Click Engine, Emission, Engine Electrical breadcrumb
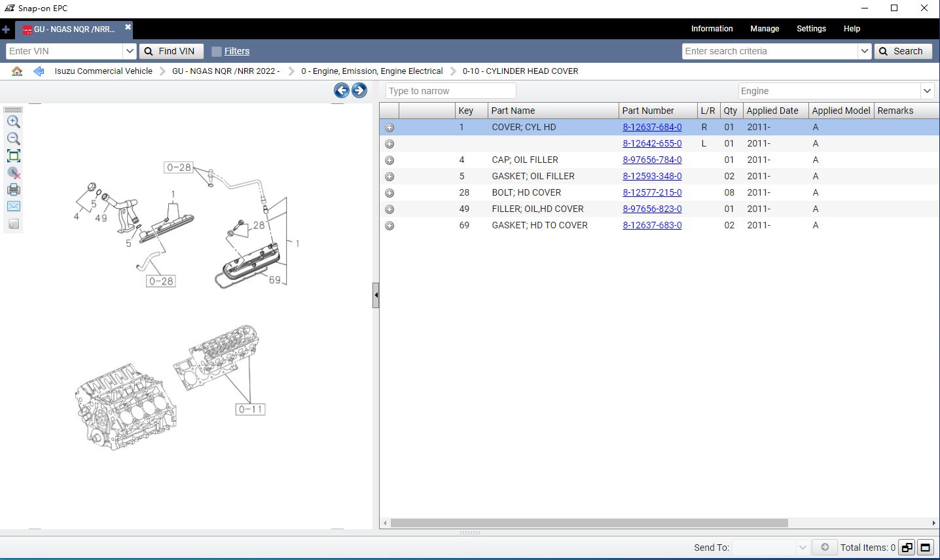The height and width of the screenshot is (560, 940). (x=372, y=71)
